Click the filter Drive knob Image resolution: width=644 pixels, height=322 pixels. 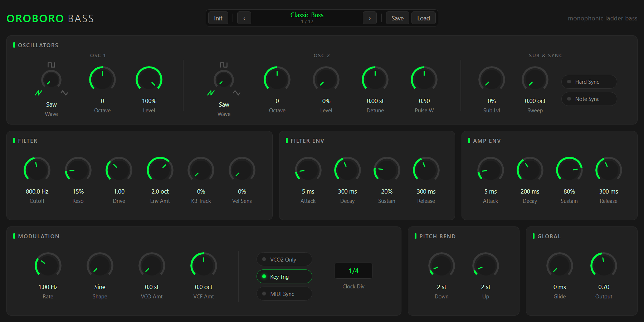point(119,170)
